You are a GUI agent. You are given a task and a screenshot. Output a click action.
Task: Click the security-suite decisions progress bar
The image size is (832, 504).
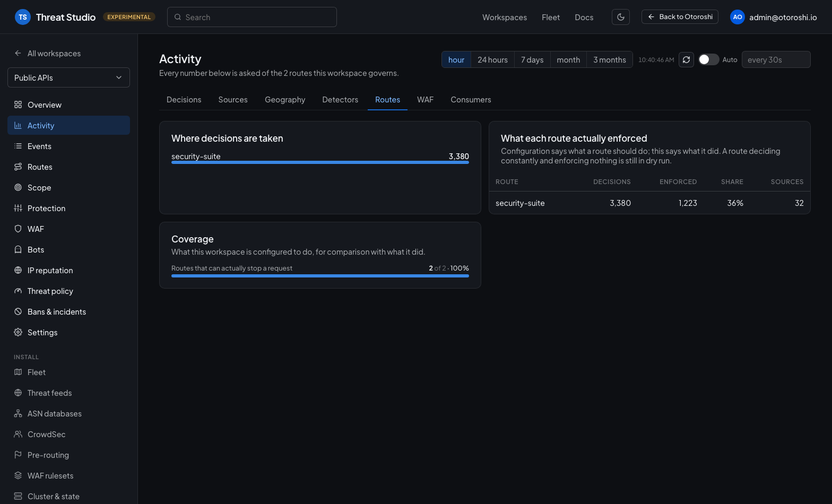click(x=320, y=162)
